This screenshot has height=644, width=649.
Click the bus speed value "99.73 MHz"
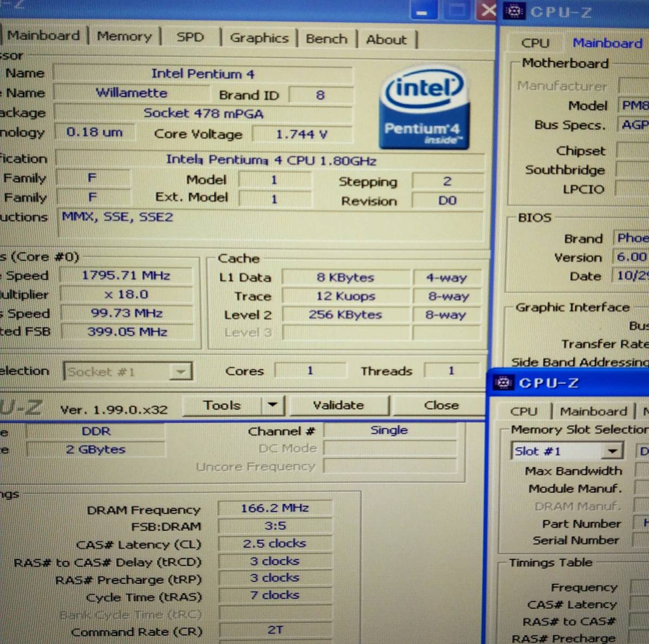127,313
